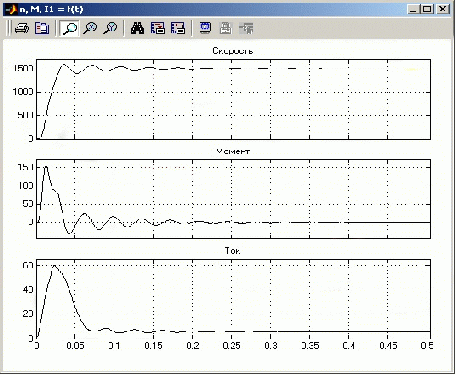
Task: Click the Print icon in scope toolbar
Action: 22,28
